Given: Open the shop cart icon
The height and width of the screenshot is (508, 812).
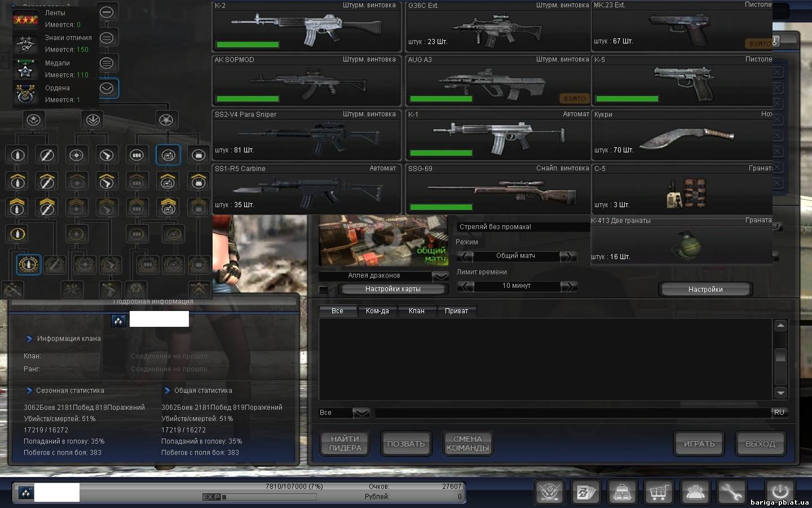Looking at the screenshot, I should [658, 492].
